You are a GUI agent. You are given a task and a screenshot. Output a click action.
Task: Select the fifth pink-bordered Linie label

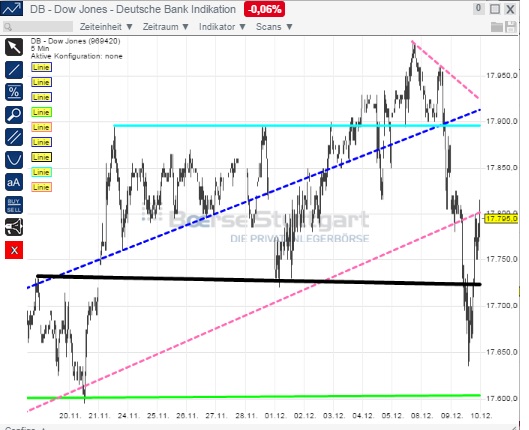pyautogui.click(x=41, y=127)
